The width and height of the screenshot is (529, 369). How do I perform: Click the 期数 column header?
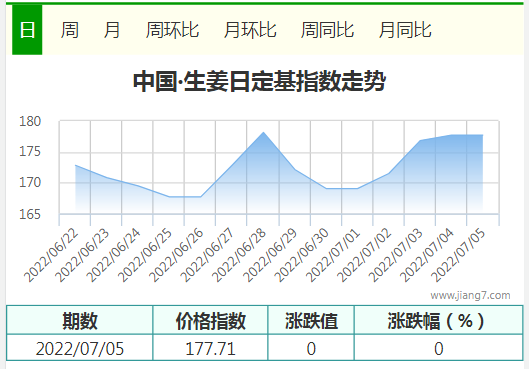[x=80, y=320]
